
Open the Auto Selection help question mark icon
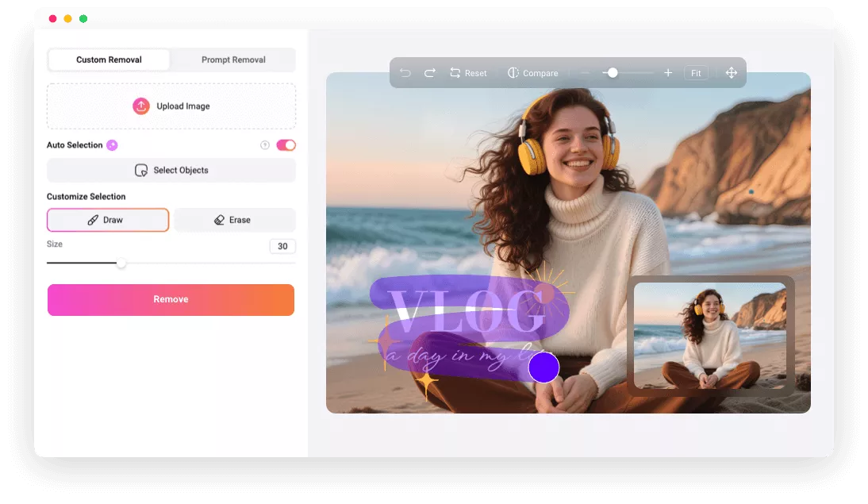tap(267, 144)
